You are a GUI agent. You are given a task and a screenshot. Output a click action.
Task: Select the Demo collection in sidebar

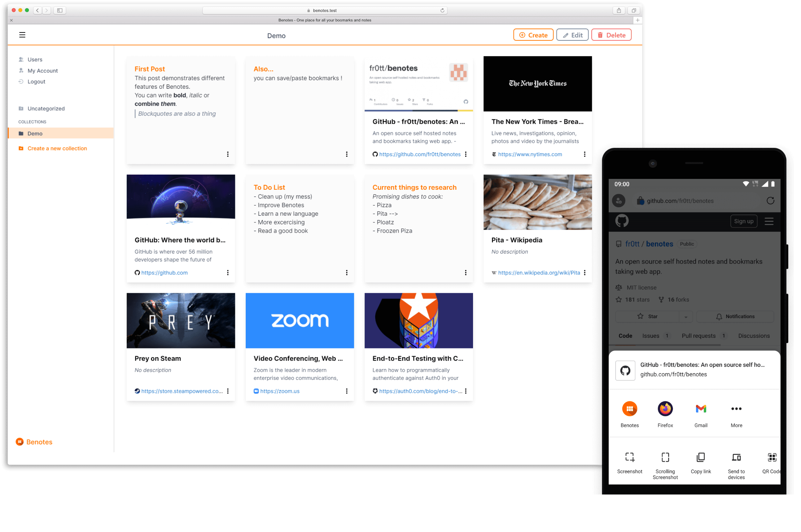(x=35, y=133)
